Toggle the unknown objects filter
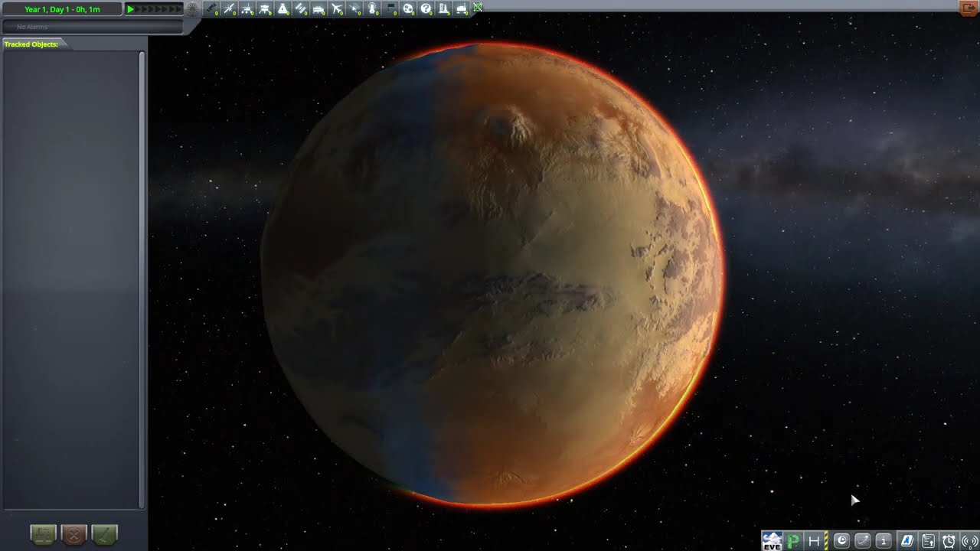This screenshot has width=980, height=551. click(x=426, y=8)
